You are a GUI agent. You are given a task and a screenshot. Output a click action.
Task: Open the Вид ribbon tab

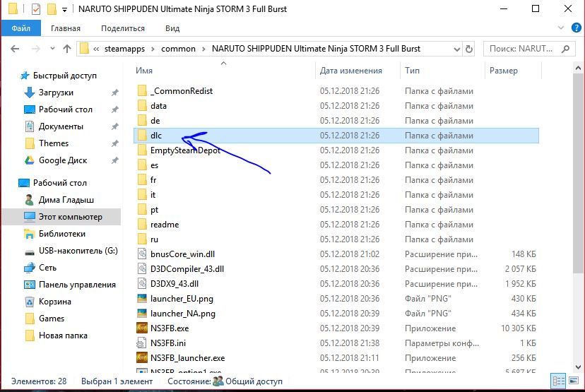pyautogui.click(x=172, y=28)
